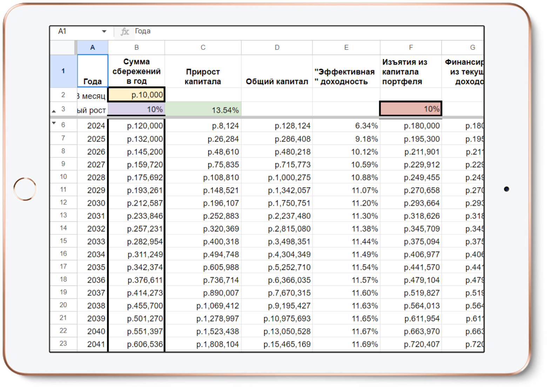The image size is (551, 392).
Task: Select row 1 header
Action: pyautogui.click(x=63, y=71)
